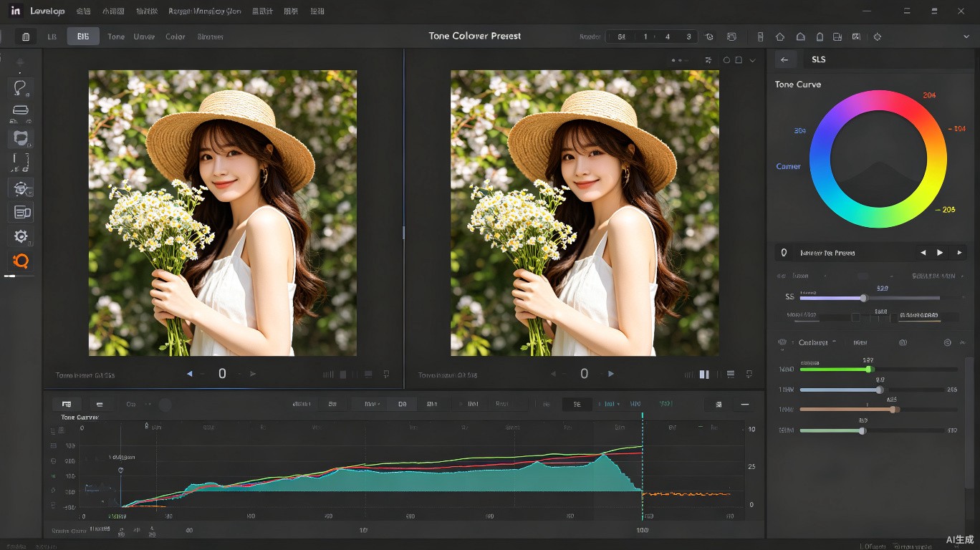Viewport: 980px width, 550px height.
Task: Select the lasso tool in the left sidebar
Action: click(x=21, y=88)
